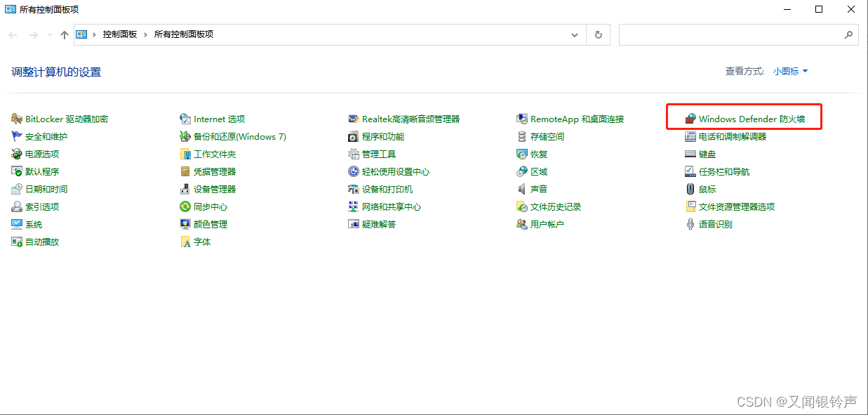
Task: Go up one level with the up arrow
Action: [x=65, y=34]
